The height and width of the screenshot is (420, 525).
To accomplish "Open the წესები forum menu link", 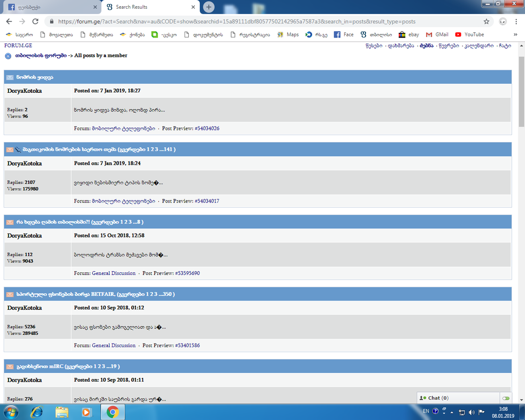I will pyautogui.click(x=374, y=46).
